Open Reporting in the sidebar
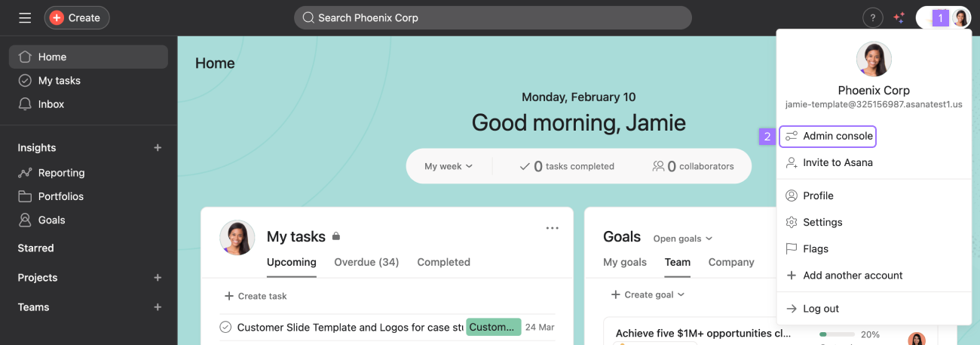 pos(60,173)
